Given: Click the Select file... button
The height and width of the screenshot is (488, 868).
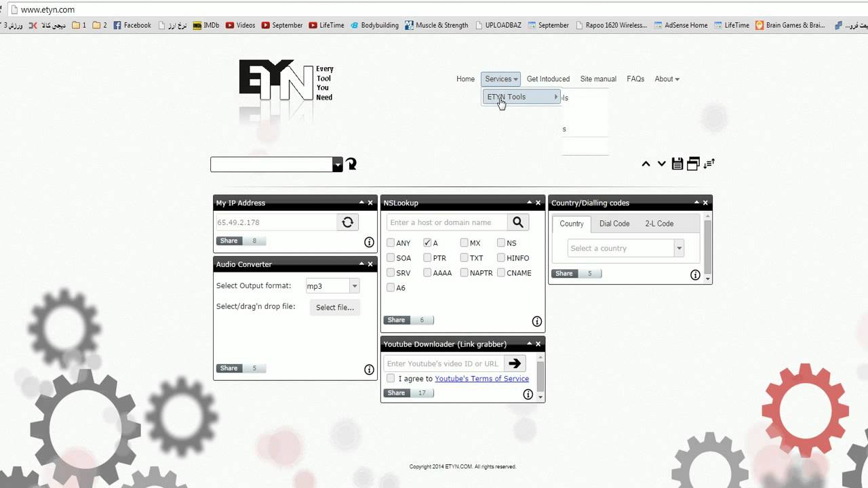Looking at the screenshot, I should pyautogui.click(x=335, y=307).
